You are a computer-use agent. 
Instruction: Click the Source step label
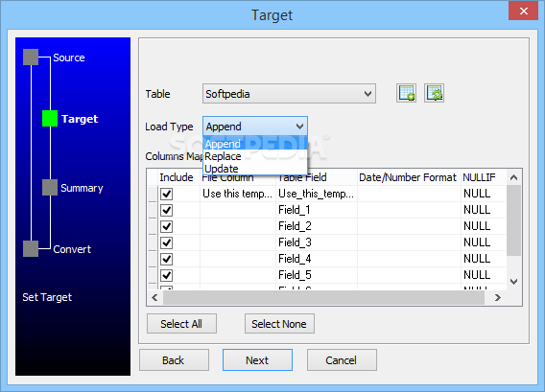pos(69,58)
